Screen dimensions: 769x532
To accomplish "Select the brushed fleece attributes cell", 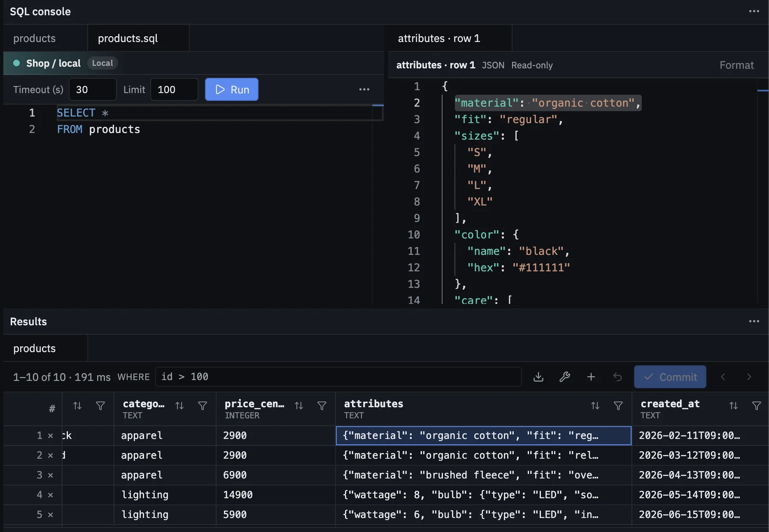I will pyautogui.click(x=484, y=475).
